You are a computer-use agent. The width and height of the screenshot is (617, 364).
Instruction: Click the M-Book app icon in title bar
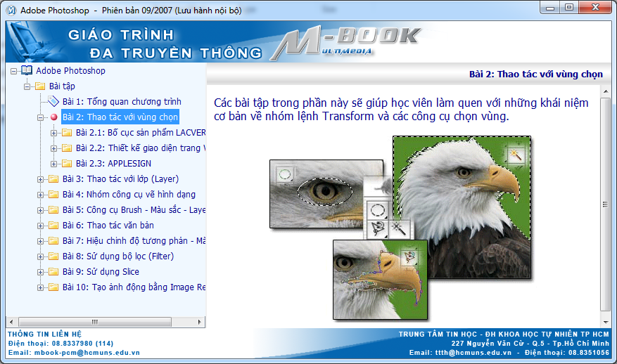[12, 11]
